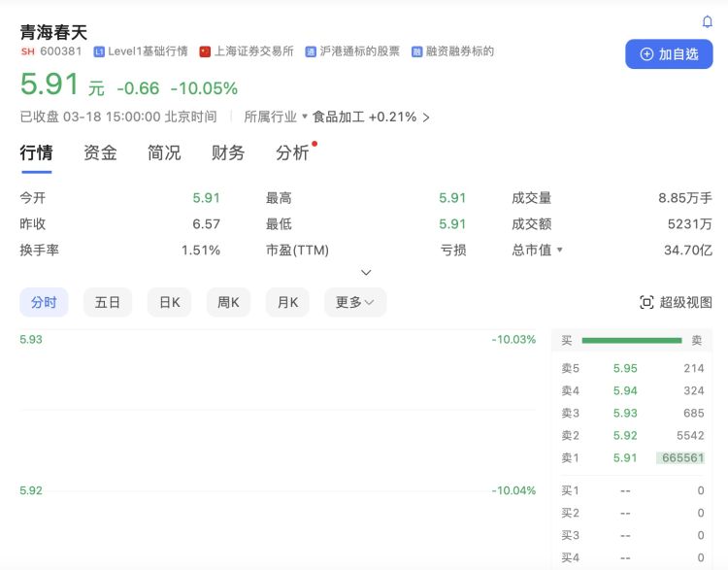Click the 换手率 value 1.51%
Image resolution: width=728 pixels, height=570 pixels.
pos(201,250)
